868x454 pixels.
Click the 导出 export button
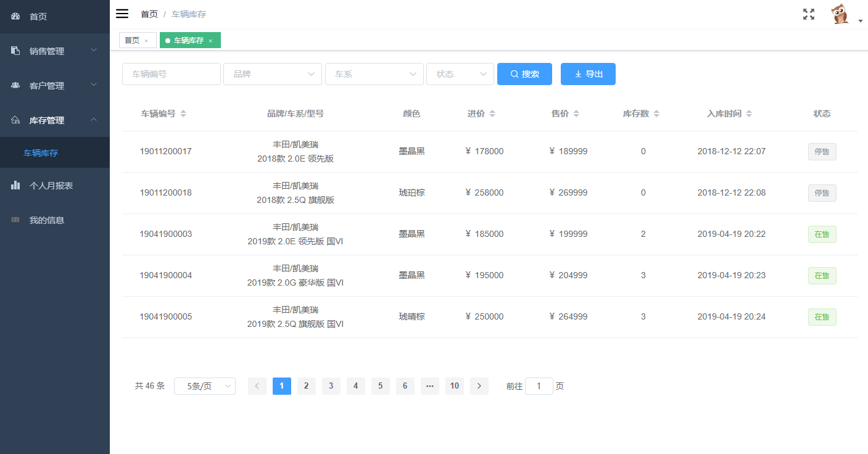click(x=587, y=73)
